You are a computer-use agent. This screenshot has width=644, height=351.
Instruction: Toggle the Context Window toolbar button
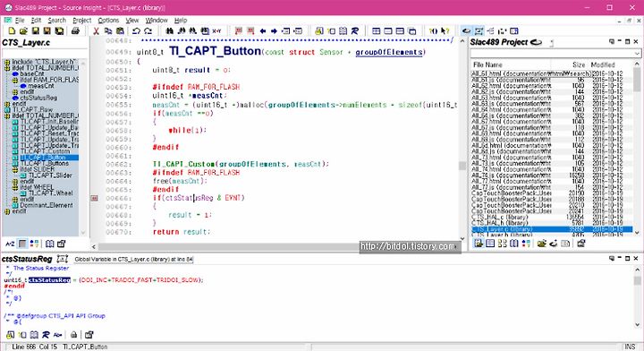click(479, 30)
